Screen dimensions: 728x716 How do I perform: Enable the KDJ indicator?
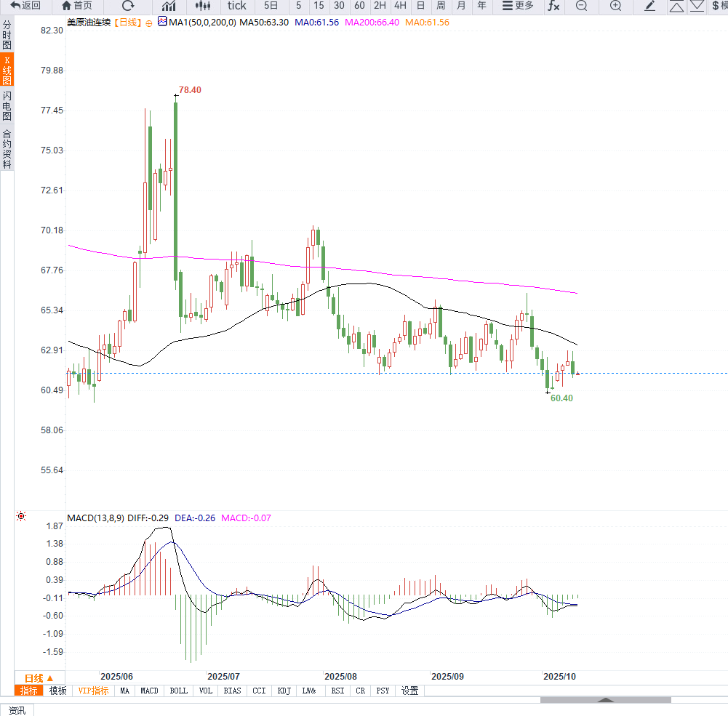(284, 691)
